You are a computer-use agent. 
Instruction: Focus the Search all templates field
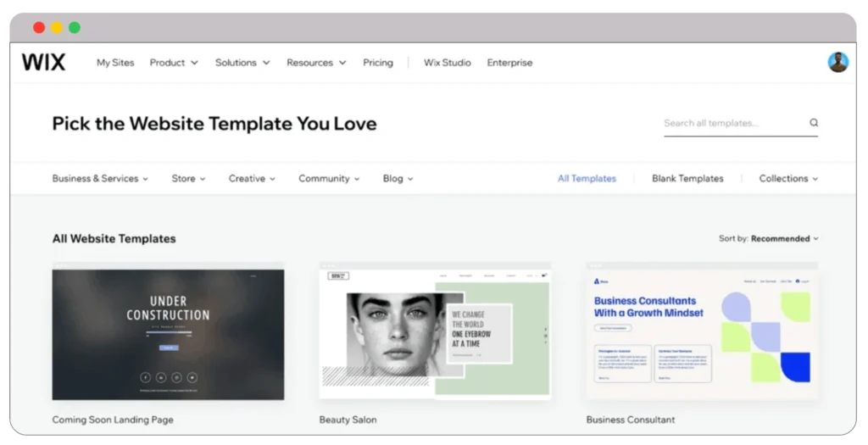(x=741, y=124)
